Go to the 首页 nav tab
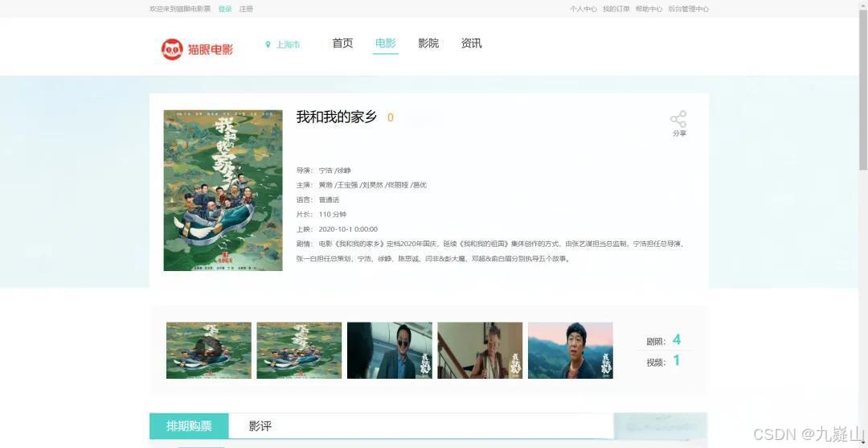868x448 pixels. 342,43
